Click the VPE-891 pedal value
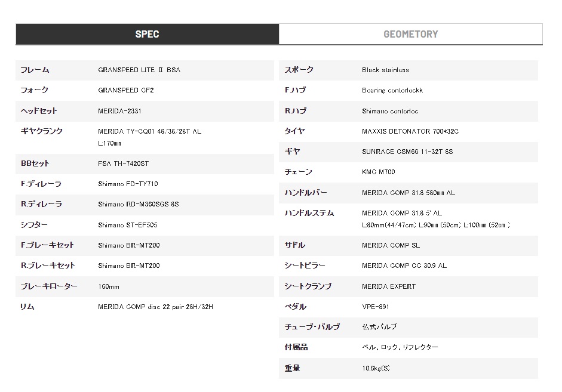The height and width of the screenshot is (392, 562). pos(376,307)
